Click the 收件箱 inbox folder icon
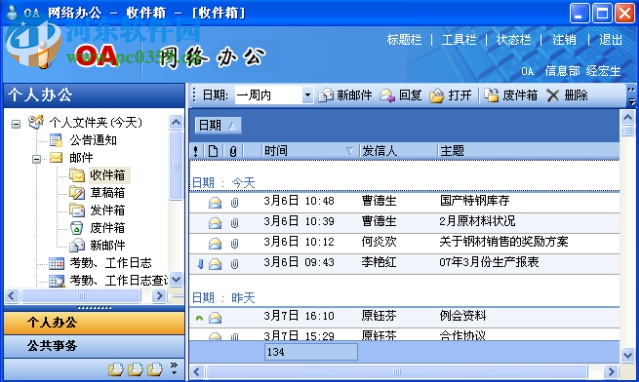This screenshot has width=639, height=382. 77,175
